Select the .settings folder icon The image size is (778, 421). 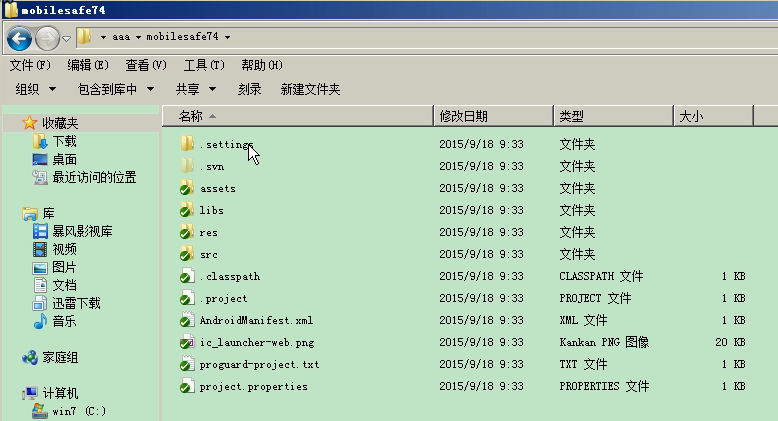[x=187, y=143]
